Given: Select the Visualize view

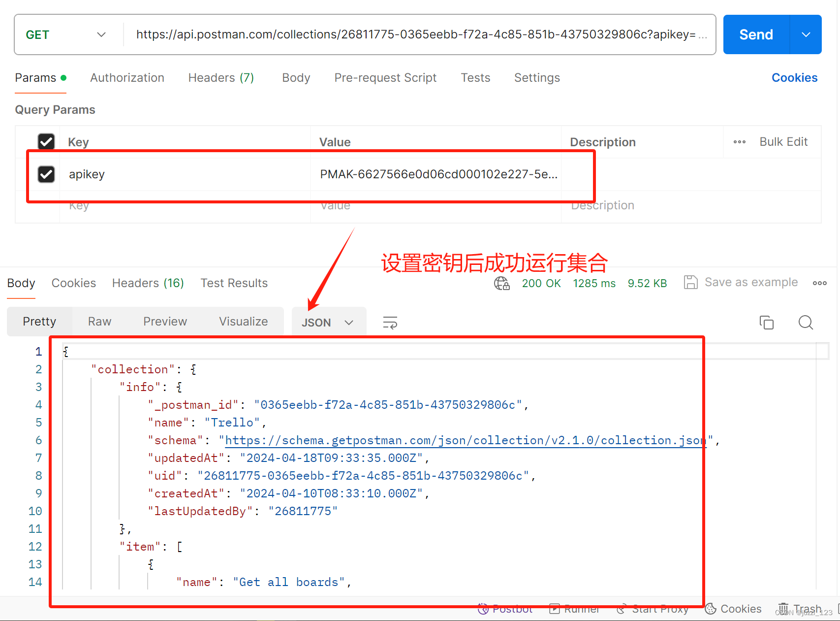Looking at the screenshot, I should (244, 322).
